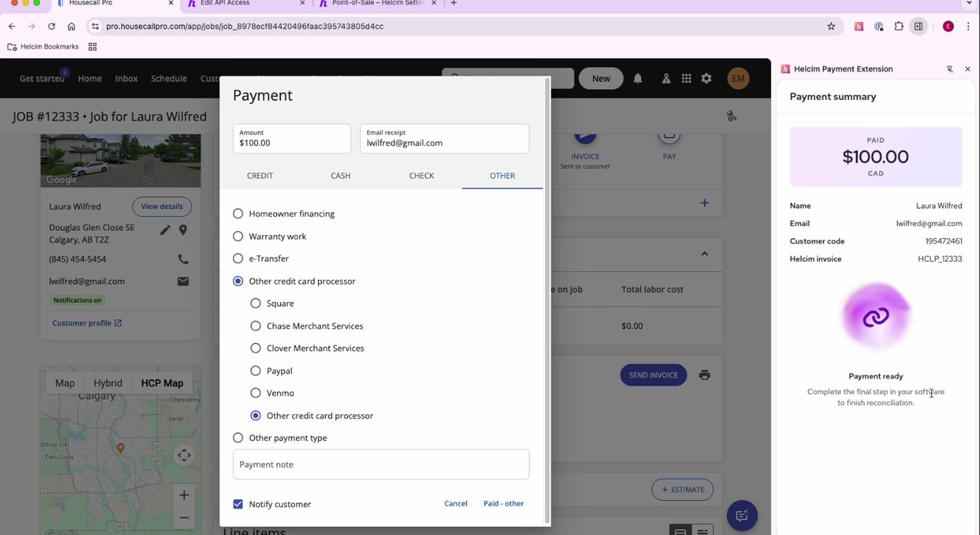Screen dimensions: 980x535
Task: Open the settings gear icon
Action: 706,78
